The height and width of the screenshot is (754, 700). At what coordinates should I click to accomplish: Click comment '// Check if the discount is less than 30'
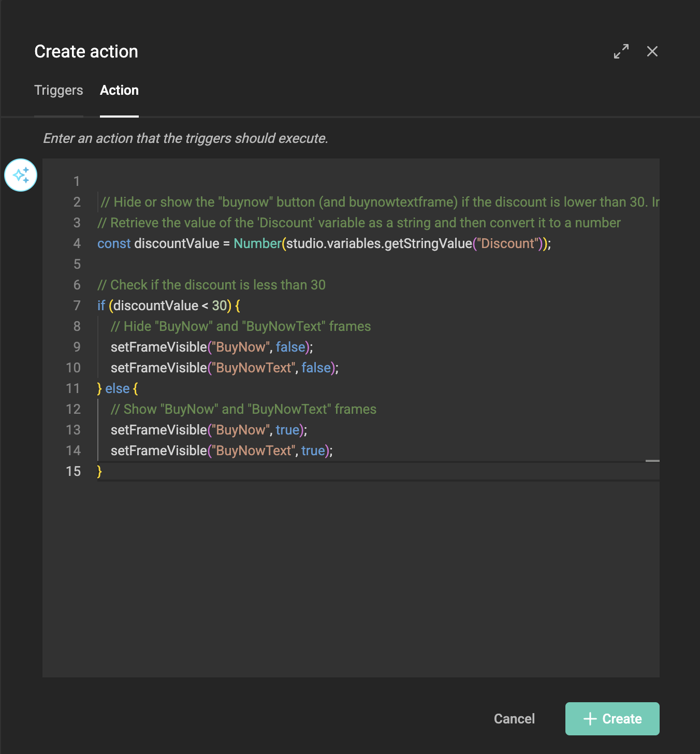click(211, 285)
